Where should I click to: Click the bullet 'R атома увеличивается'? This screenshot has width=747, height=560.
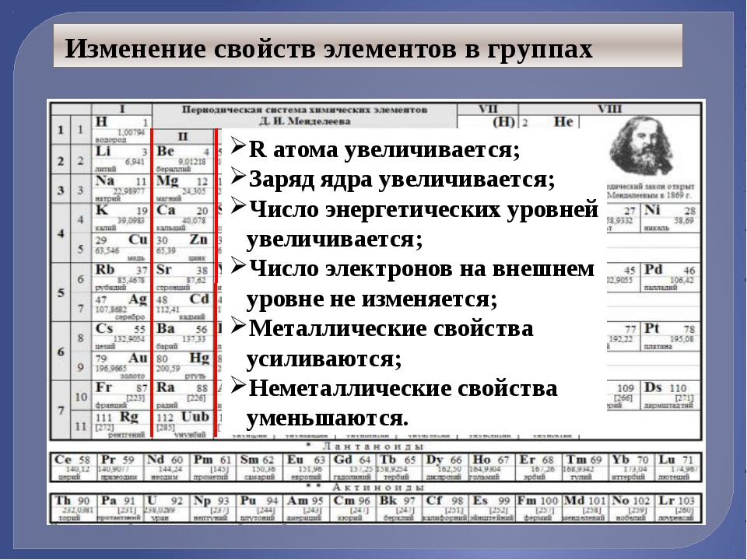pyautogui.click(x=375, y=149)
